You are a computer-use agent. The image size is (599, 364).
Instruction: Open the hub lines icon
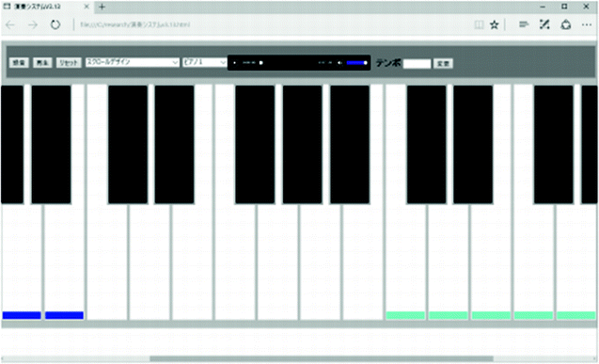[x=524, y=24]
